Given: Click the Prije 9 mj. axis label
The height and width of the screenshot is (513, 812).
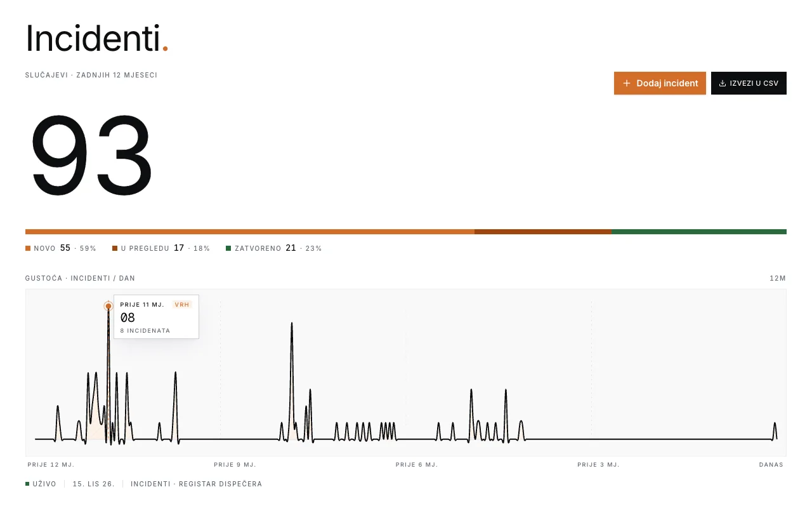Looking at the screenshot, I should pos(235,465).
